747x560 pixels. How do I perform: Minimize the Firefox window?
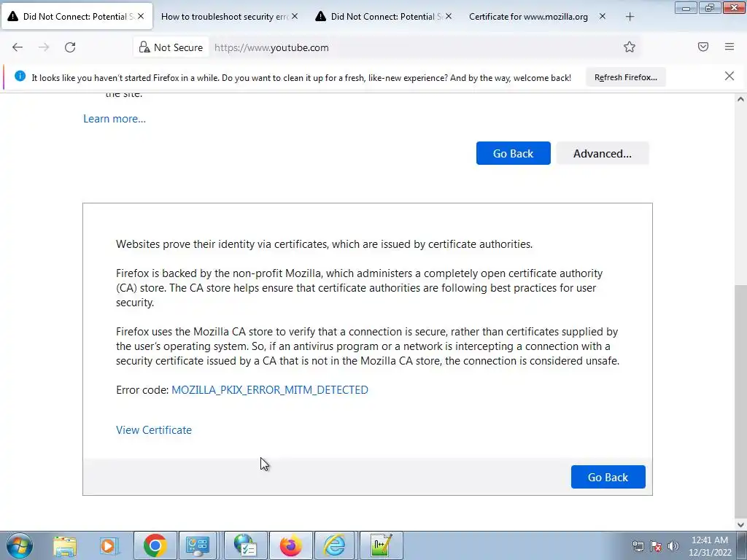click(686, 8)
